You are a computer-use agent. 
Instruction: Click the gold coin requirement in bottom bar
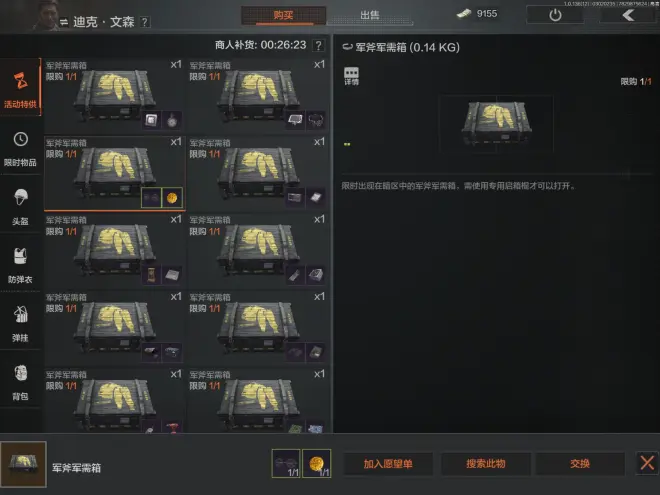coord(317,463)
